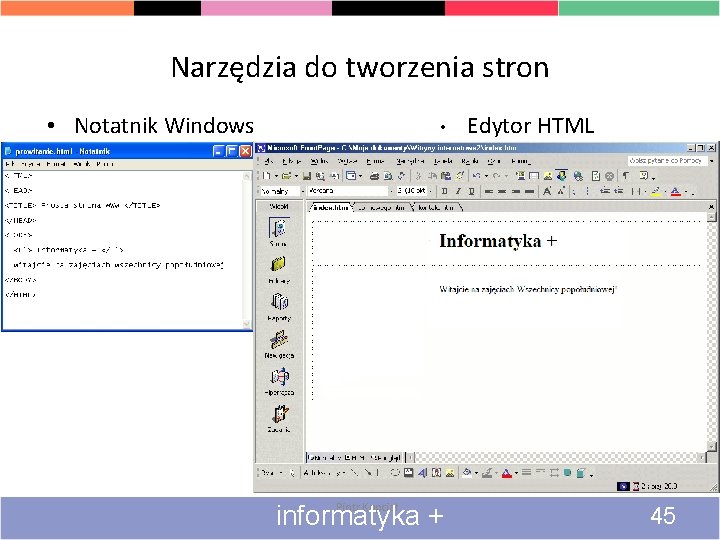
Task: Expand the New page dropdown arrow
Action: (276, 176)
